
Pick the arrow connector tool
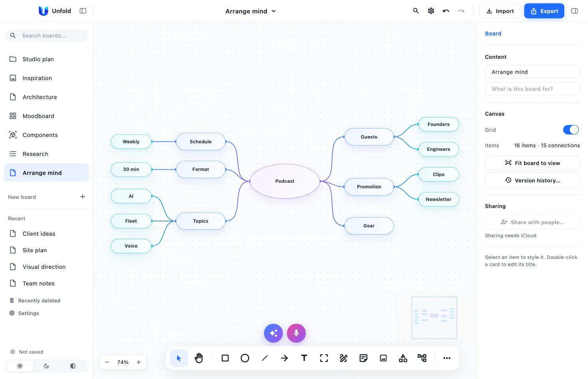pos(285,358)
